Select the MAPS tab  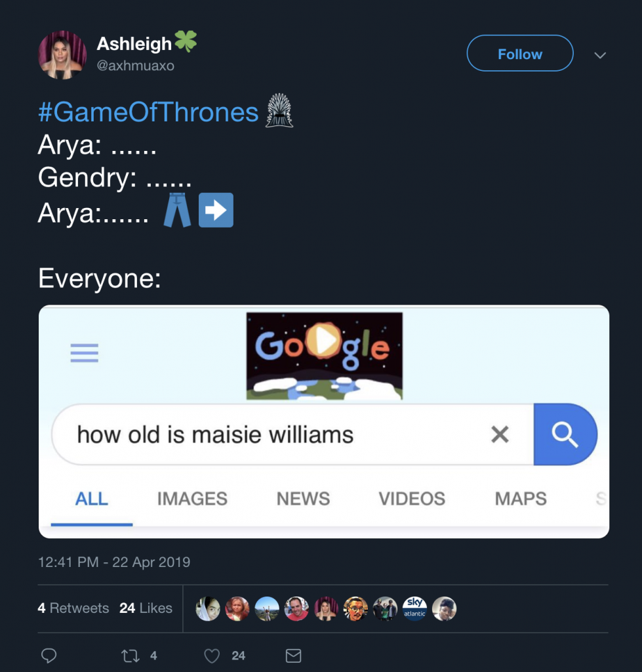(x=521, y=499)
